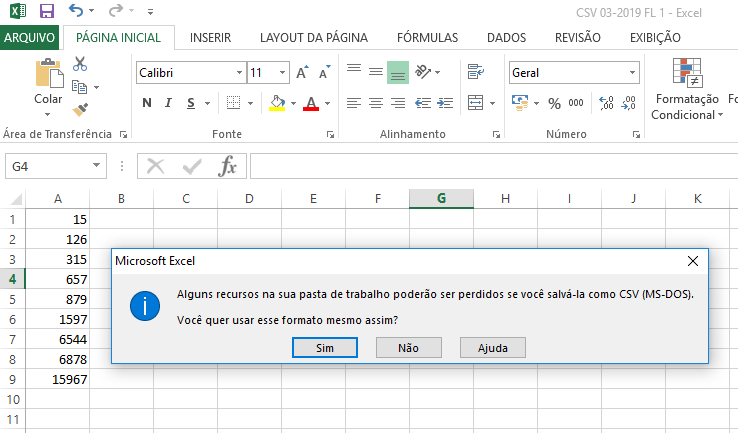Click the text orientation icon
This screenshot has width=738, height=433.
(x=423, y=72)
